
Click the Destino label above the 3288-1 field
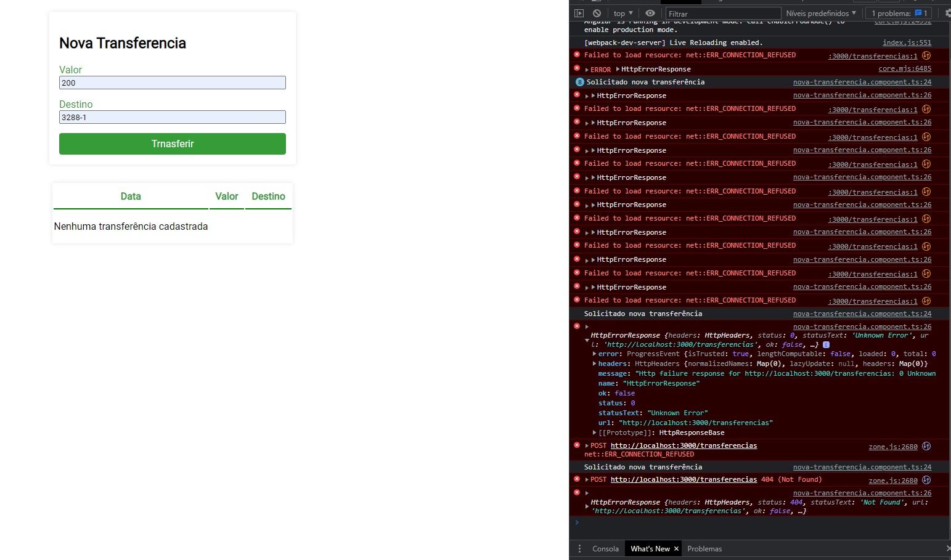pyautogui.click(x=76, y=104)
